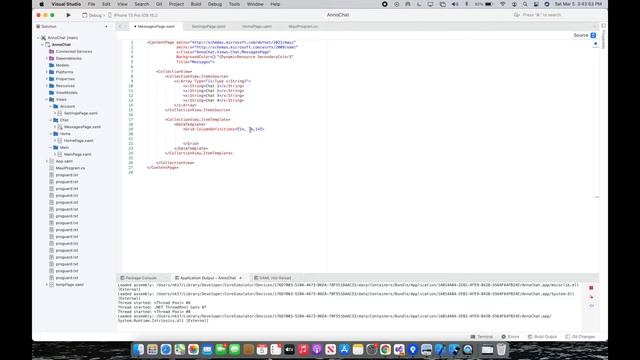Navigate forward with the editor forward arrow

[x=126, y=27]
